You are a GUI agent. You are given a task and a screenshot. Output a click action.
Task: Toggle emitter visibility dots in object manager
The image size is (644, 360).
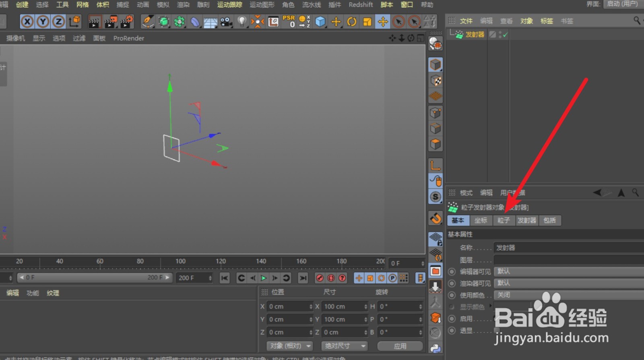pos(500,35)
